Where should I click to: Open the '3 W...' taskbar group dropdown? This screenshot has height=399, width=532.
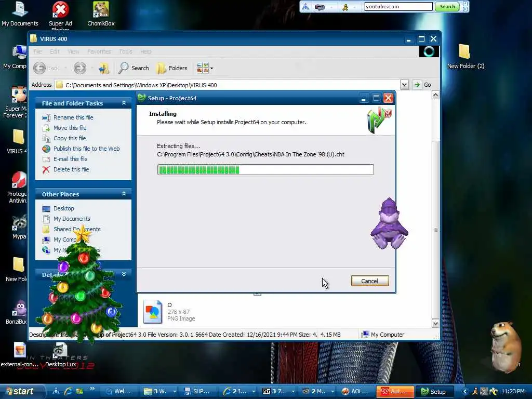175,392
